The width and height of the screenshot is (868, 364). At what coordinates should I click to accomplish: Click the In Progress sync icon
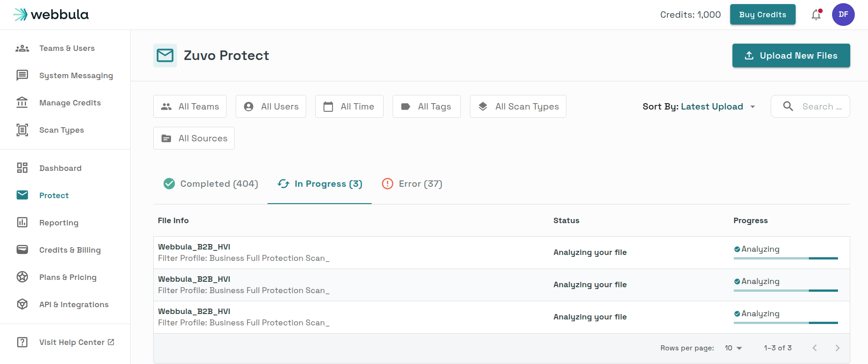pos(283,184)
